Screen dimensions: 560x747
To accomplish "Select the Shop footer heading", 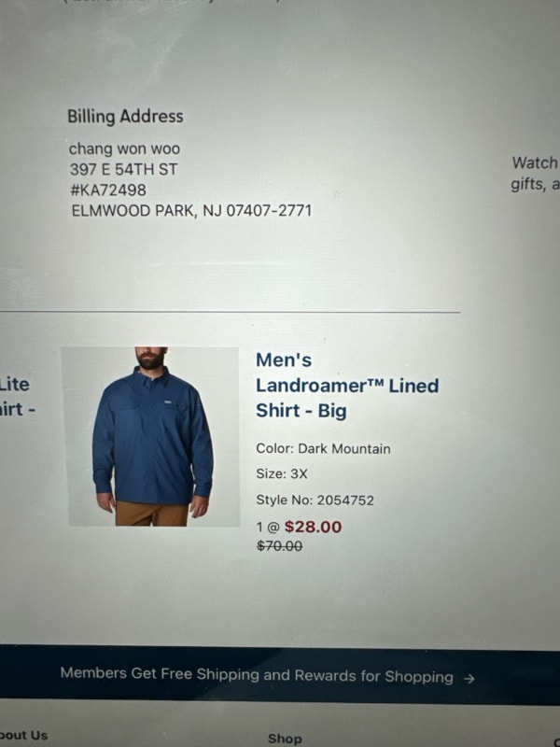I will click(285, 739).
